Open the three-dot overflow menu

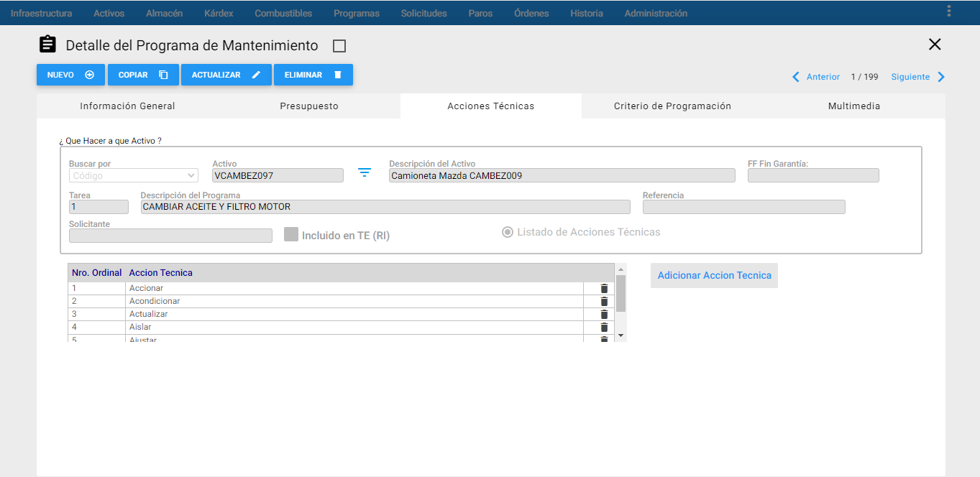point(949,11)
